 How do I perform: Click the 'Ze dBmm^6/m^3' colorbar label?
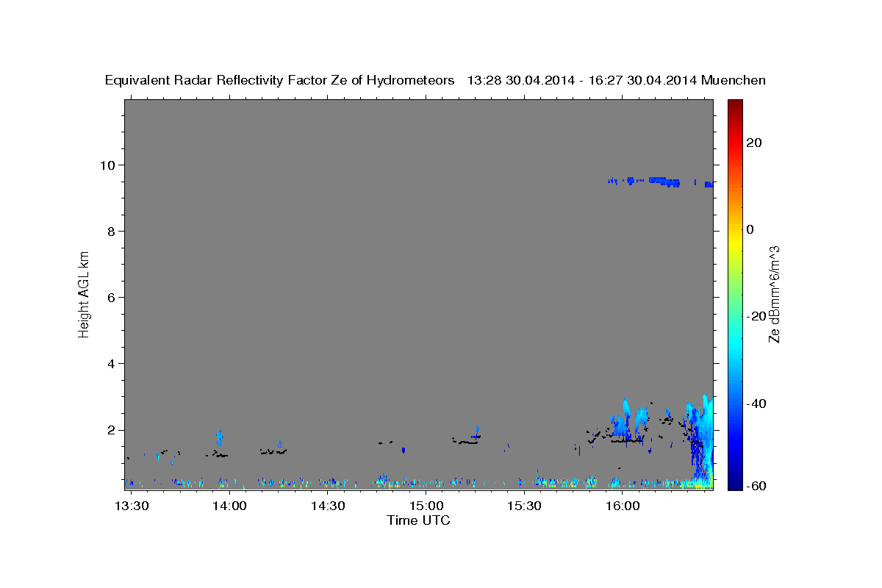[x=773, y=294]
